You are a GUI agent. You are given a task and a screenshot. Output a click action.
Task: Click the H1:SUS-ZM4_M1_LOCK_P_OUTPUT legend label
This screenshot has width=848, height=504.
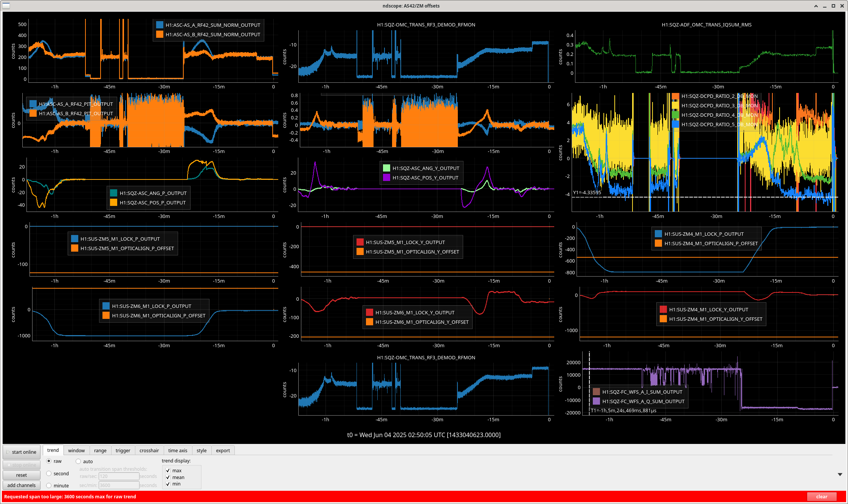pos(704,234)
